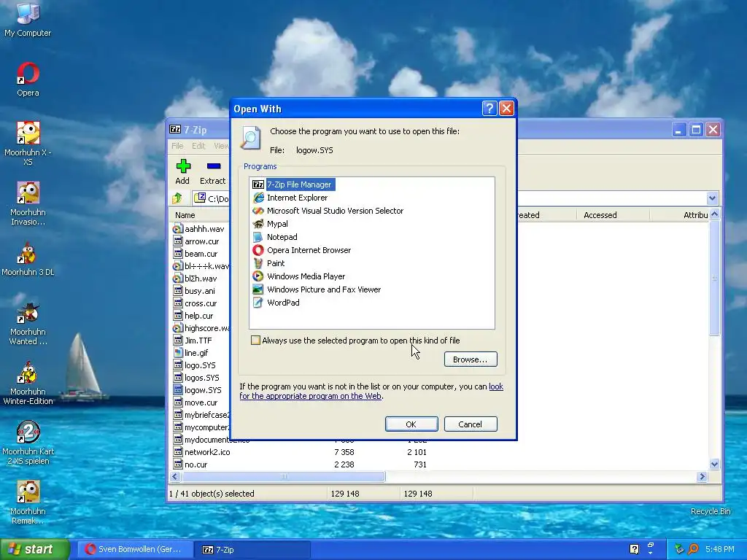Go up one folder level in 7-Zip
This screenshot has width=747, height=560.
tap(178, 198)
